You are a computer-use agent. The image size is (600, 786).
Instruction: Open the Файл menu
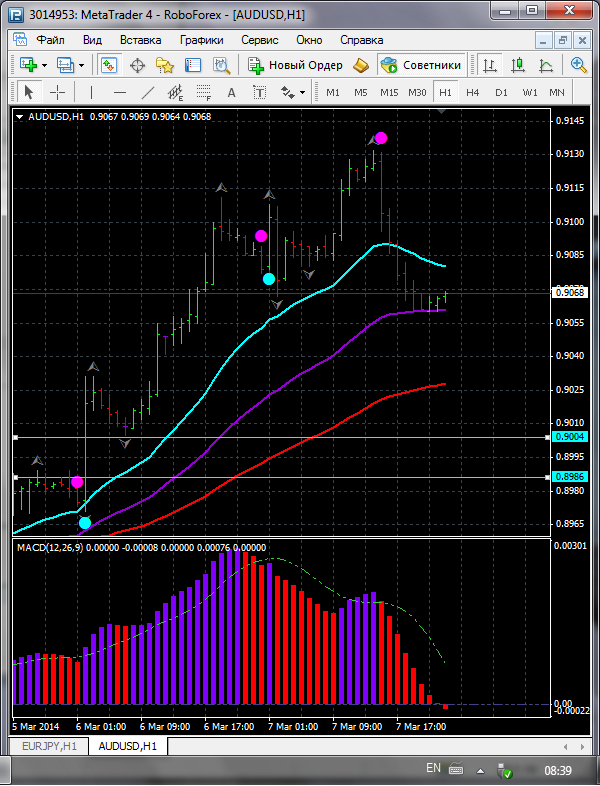50,40
